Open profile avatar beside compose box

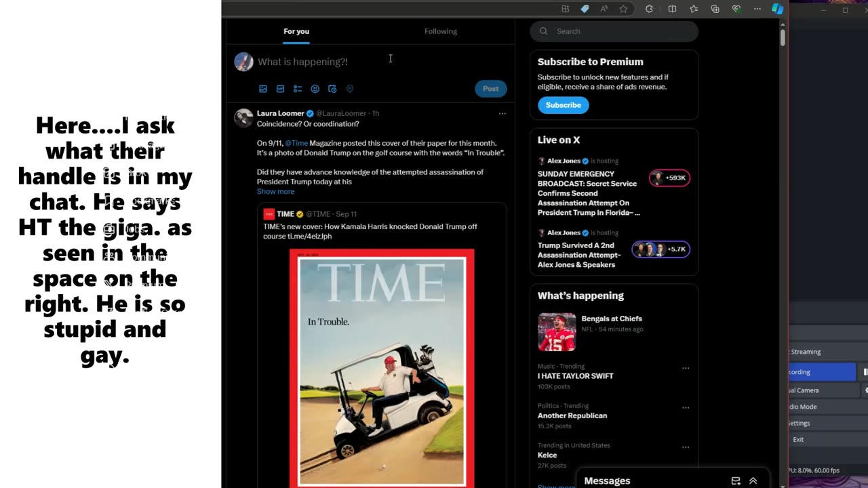243,62
